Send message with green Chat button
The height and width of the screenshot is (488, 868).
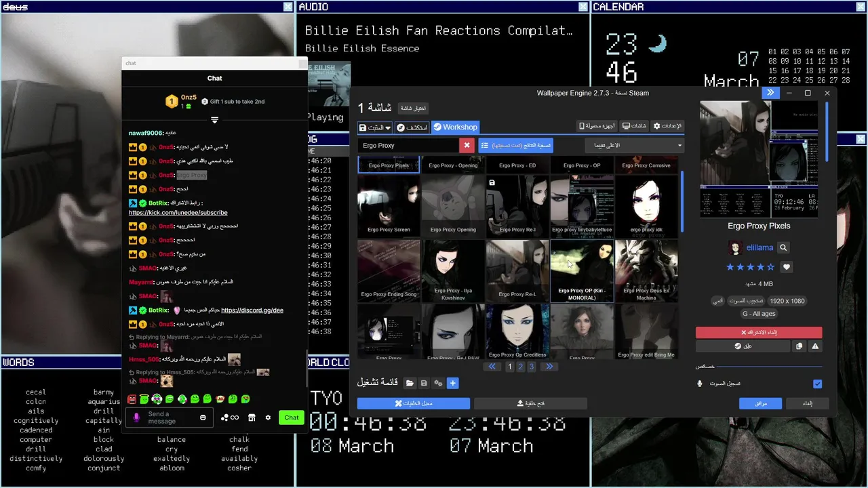tap(292, 418)
